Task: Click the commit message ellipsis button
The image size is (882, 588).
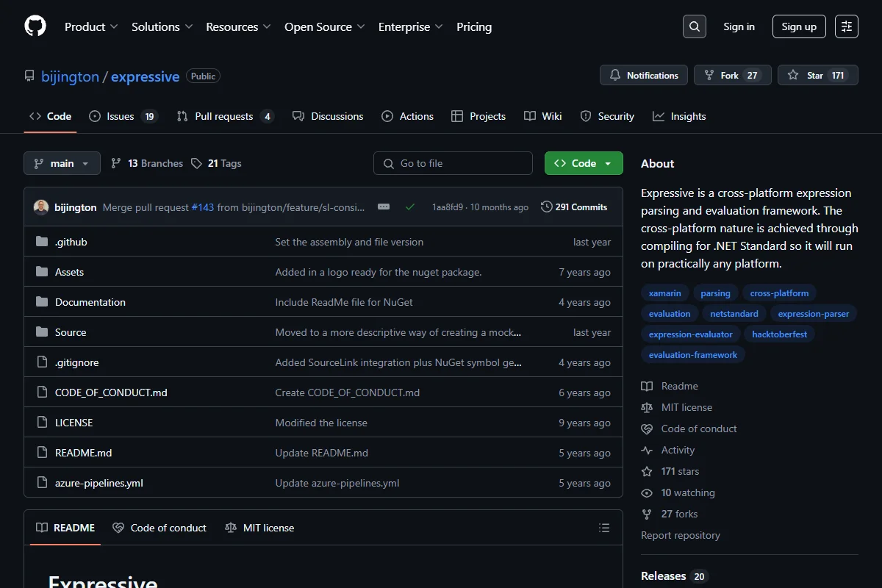Action: (384, 207)
